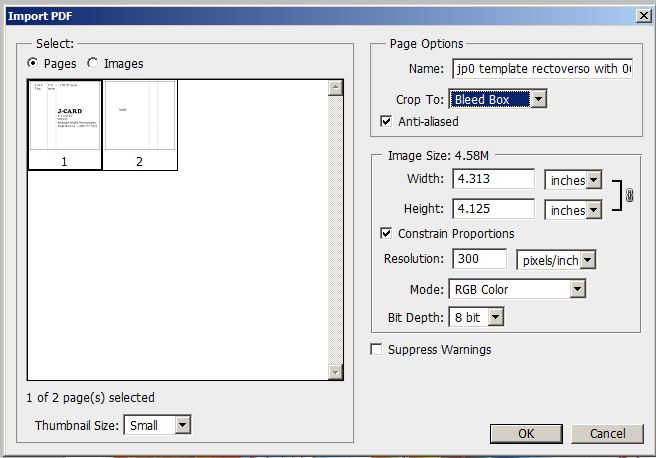Image resolution: width=656 pixels, height=458 pixels.
Task: Click the Width input field
Action: (x=493, y=180)
